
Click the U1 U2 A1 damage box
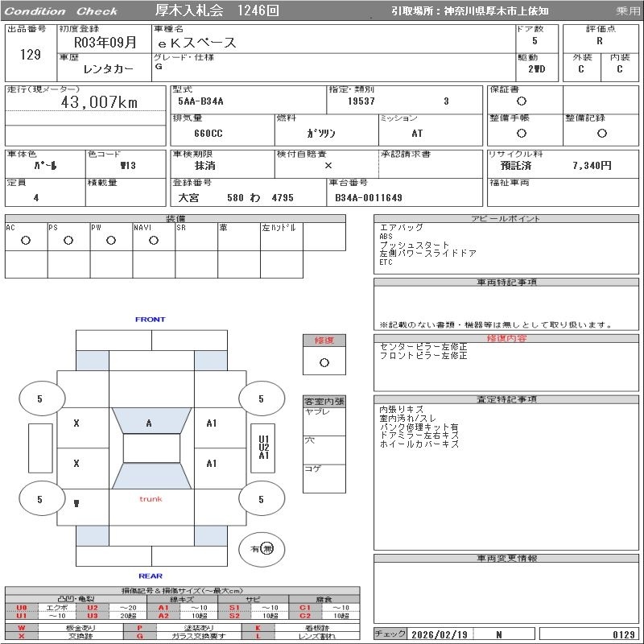(263, 447)
